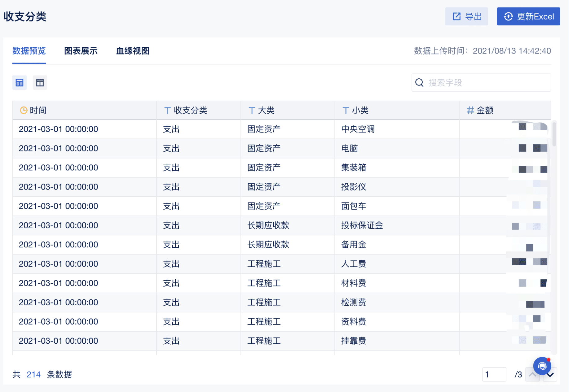This screenshot has height=392, width=569.
Task: Click the text type icon beside 小类
Action: 346,110
